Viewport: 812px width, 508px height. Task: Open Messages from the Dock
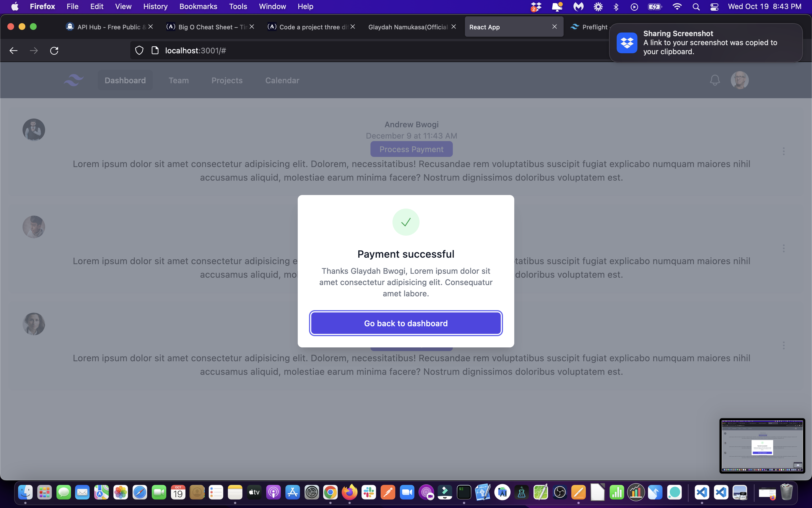click(63, 492)
